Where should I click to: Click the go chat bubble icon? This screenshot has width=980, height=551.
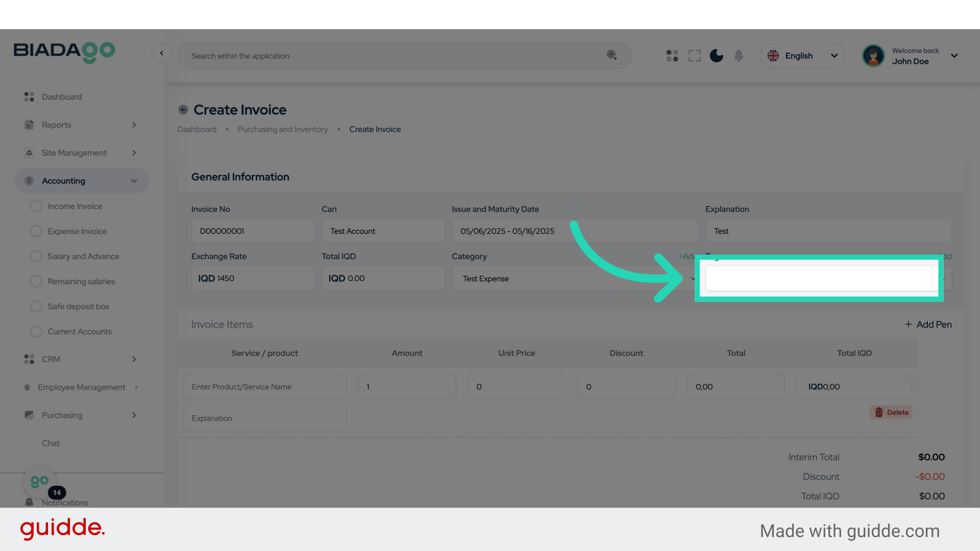click(x=39, y=481)
